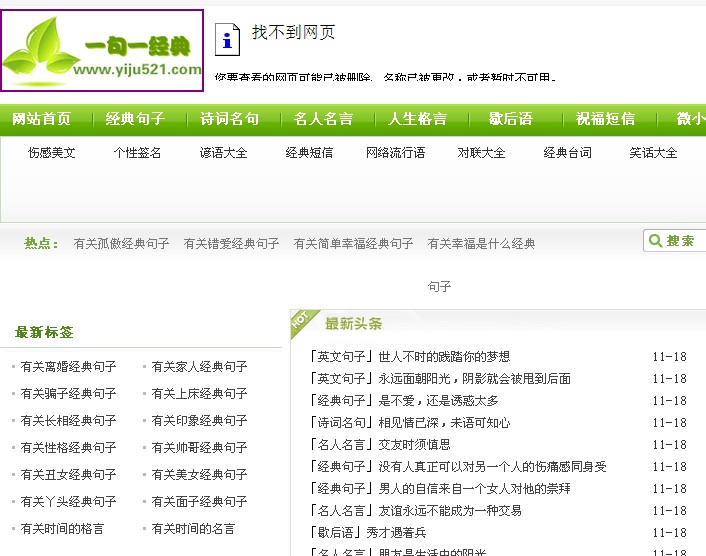Click 最新头条 section heading
Screen dimensions: 706x556
353,324
